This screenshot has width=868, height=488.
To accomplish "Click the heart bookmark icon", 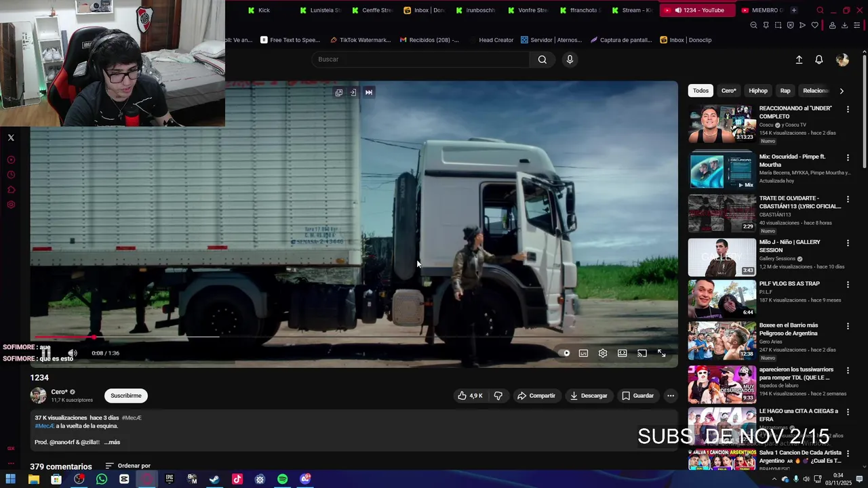I will 815,25.
